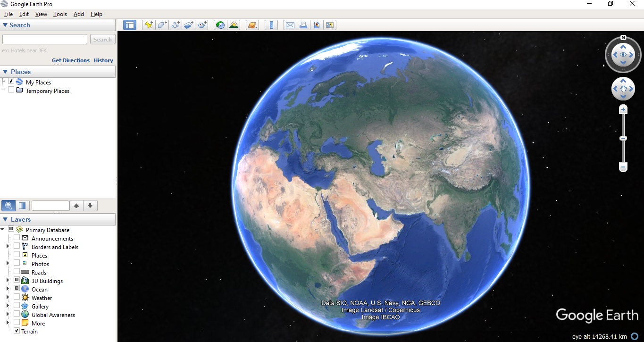This screenshot has width=644, height=342.
Task: Open the planet selection dropdown
Action: click(x=252, y=25)
